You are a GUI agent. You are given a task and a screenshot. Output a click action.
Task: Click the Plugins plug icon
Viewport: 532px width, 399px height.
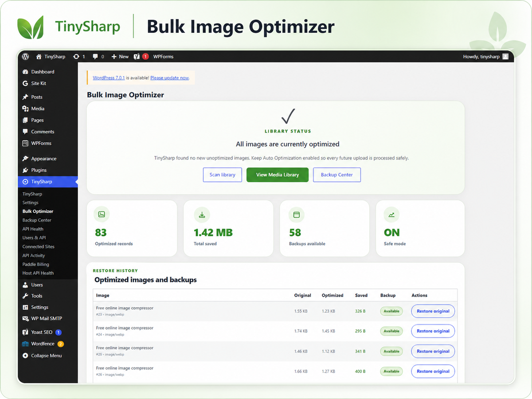click(25, 170)
